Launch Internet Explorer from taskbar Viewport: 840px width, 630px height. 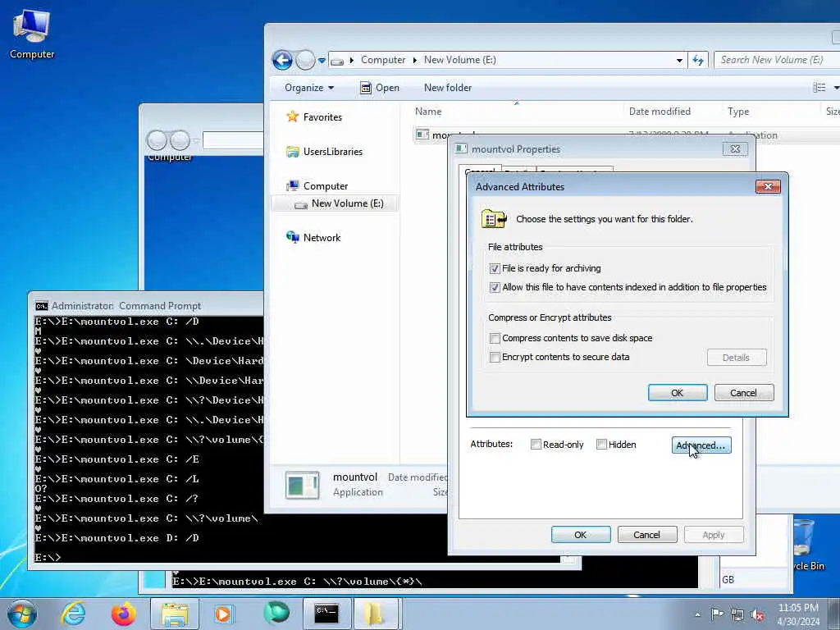point(72,614)
